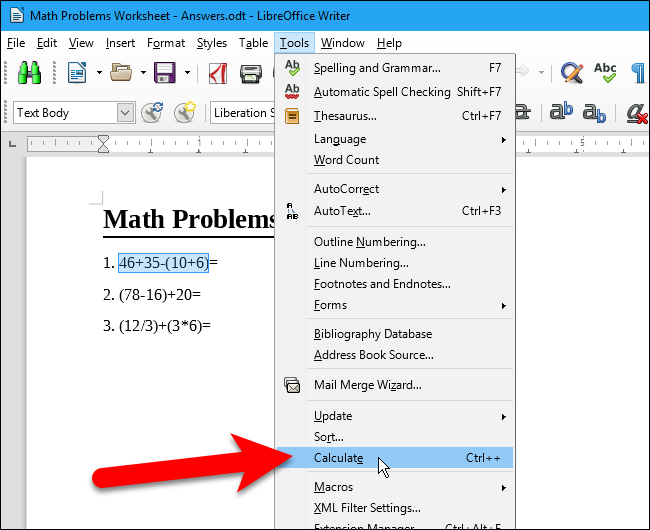
Task: Click the Update Style icon
Action: point(152,113)
